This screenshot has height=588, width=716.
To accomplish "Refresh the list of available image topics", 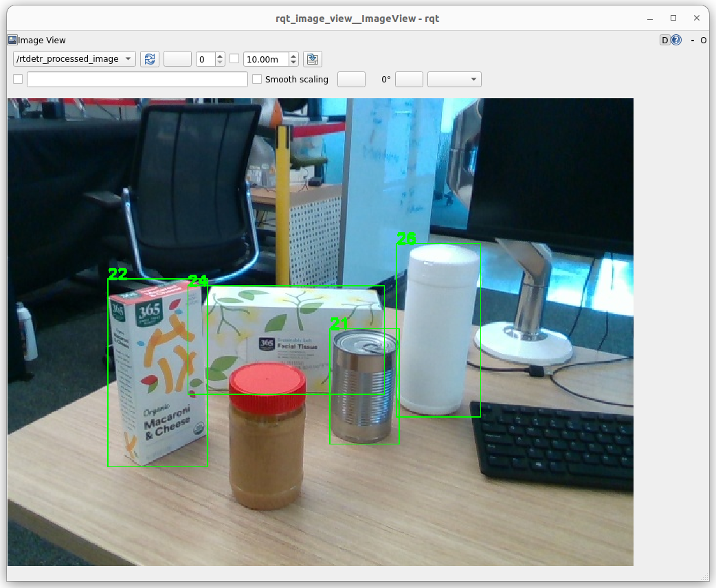I will [149, 59].
